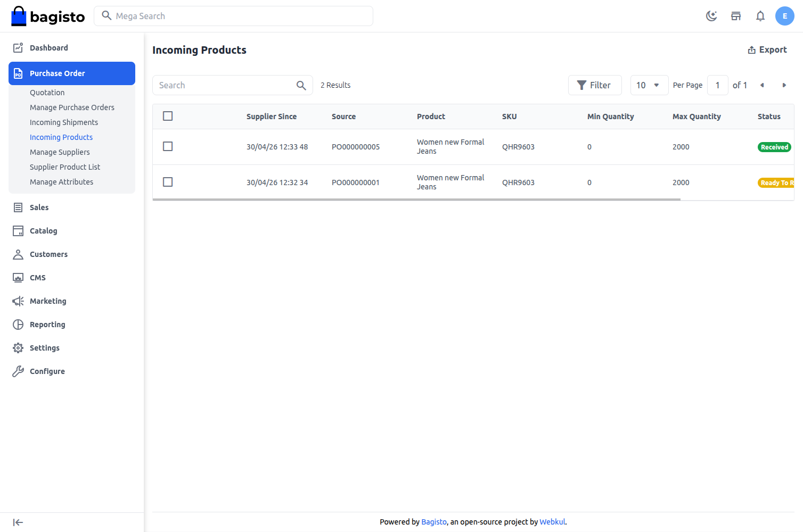
Task: Toggle dark mode using the moon icon
Action: point(711,16)
